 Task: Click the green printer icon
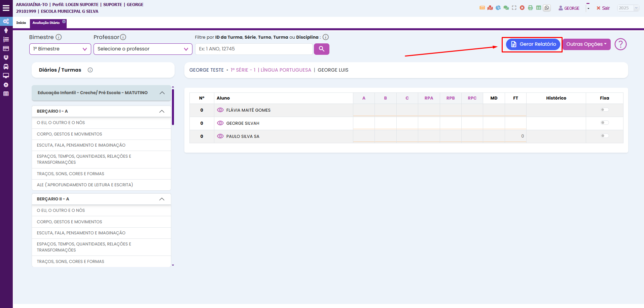pyautogui.click(x=530, y=8)
